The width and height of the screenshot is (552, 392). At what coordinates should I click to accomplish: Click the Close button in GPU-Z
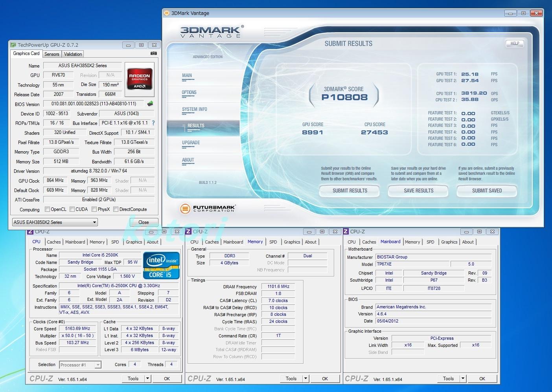coord(144,222)
